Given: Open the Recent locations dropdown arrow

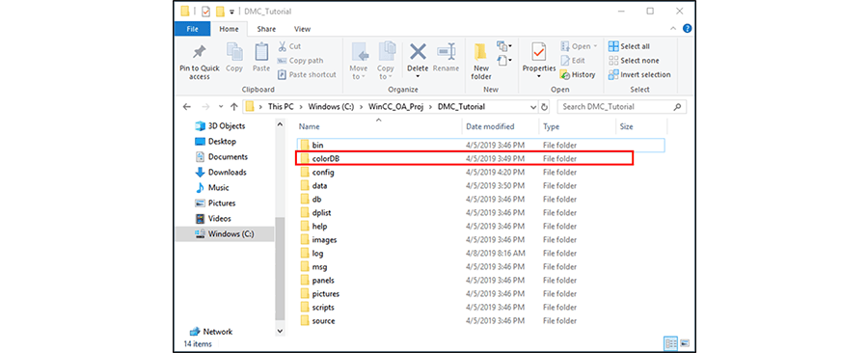Looking at the screenshot, I should (221, 107).
